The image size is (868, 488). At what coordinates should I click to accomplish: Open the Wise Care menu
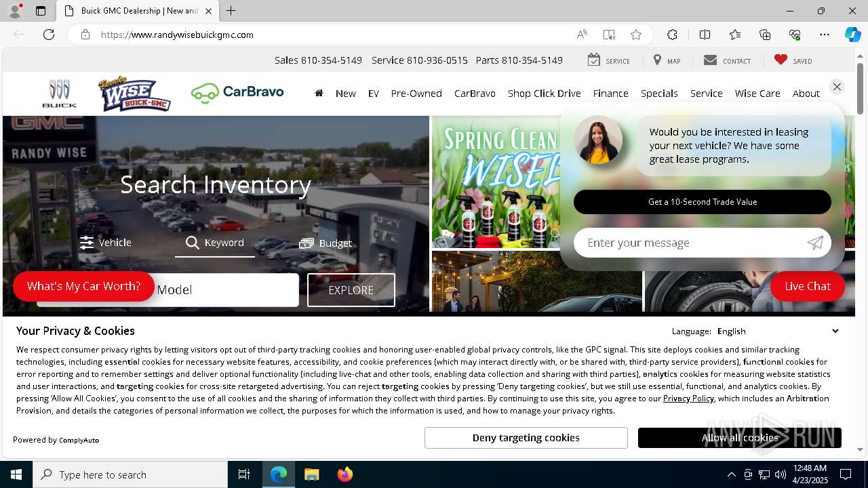coord(757,94)
